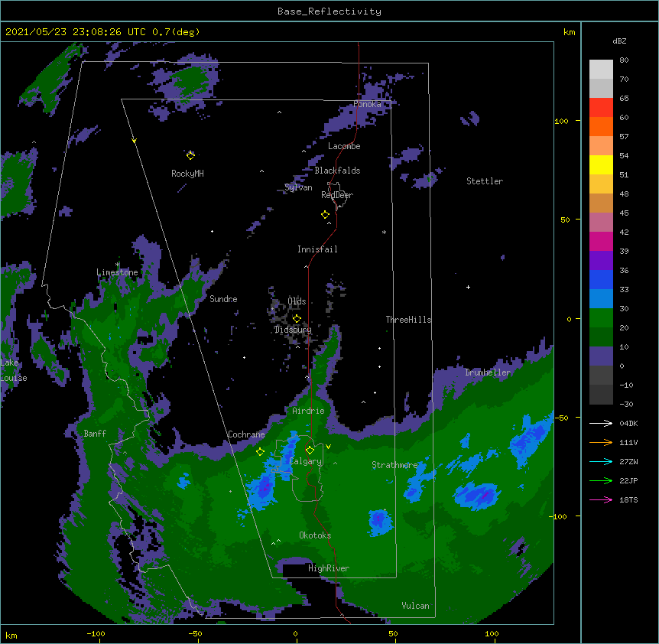Screen dimensions: 659x644
Task: Click the Ponoka city label
Action: point(367,104)
